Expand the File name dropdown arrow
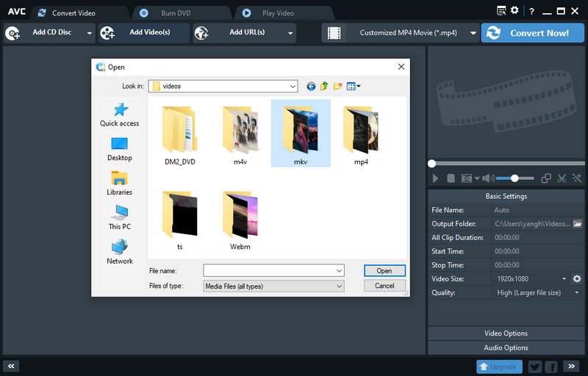The image size is (588, 376). pyautogui.click(x=339, y=270)
